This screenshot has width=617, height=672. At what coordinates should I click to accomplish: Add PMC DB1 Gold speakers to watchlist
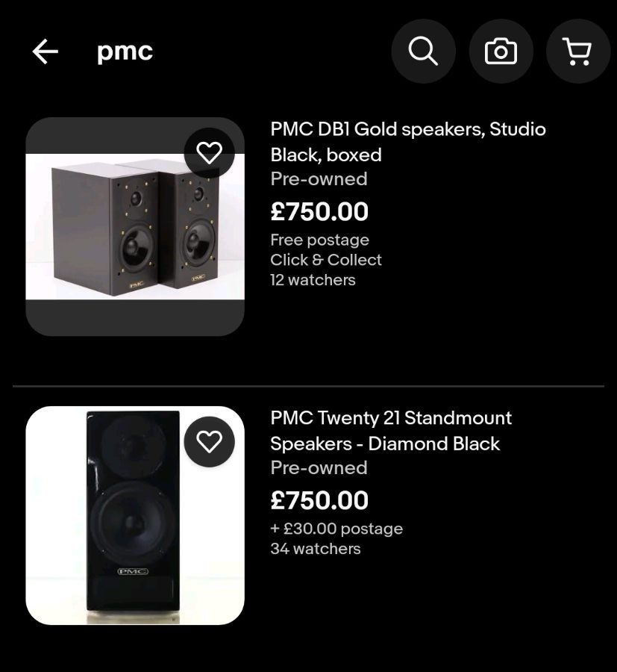(x=210, y=152)
